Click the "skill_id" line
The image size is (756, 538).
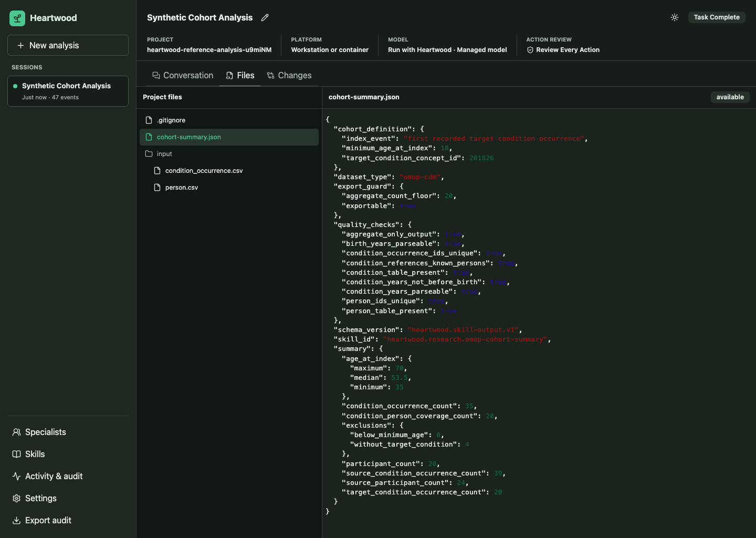(442, 339)
